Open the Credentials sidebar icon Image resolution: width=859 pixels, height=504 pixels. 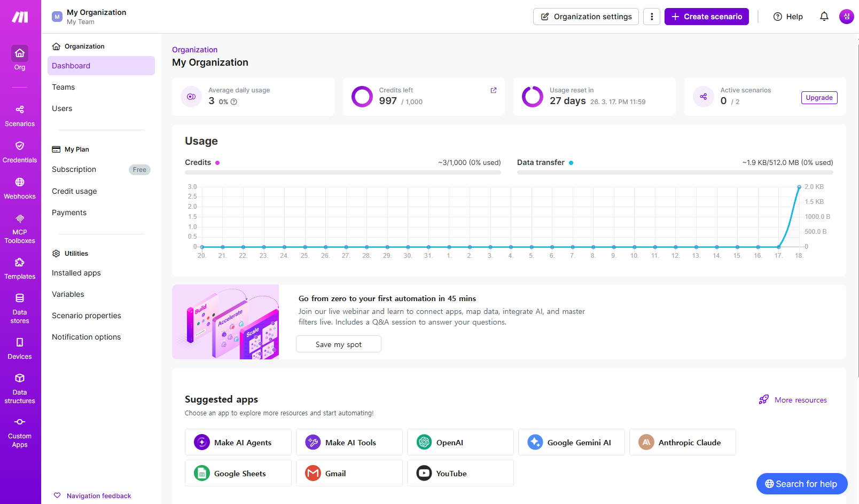coord(20,152)
